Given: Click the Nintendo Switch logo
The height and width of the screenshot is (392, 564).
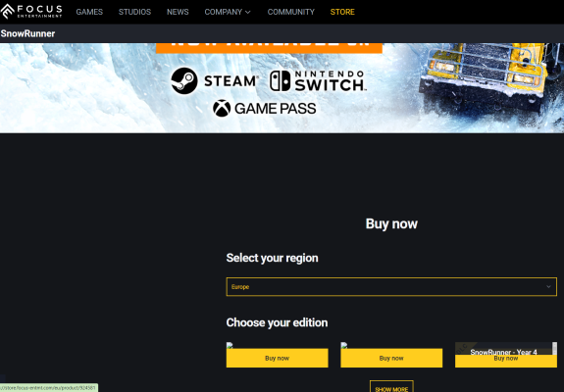Looking at the screenshot, I should click(318, 80).
